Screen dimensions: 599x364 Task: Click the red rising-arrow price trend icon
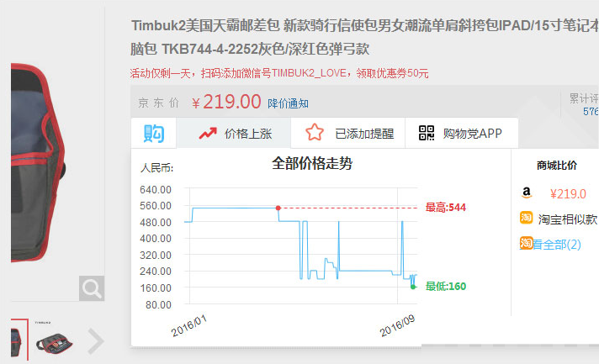[x=208, y=133]
